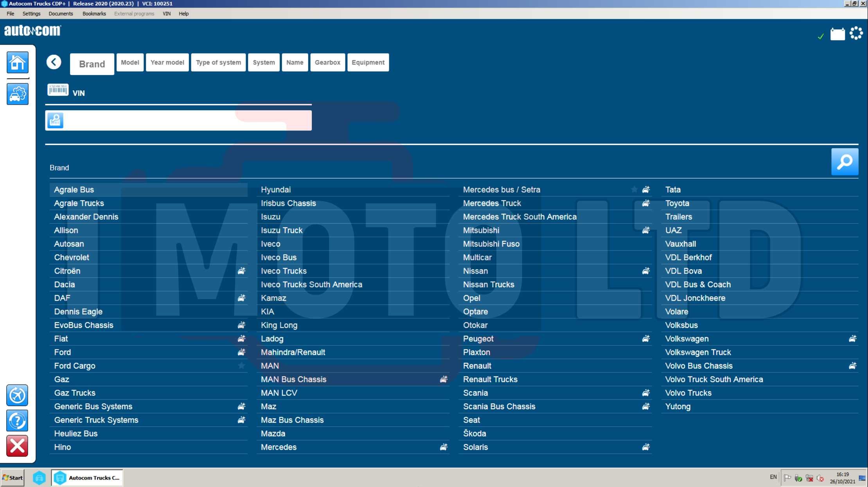Click the star icon next to Mercedes bus / Setra
The height and width of the screenshot is (487, 868).
click(x=634, y=190)
